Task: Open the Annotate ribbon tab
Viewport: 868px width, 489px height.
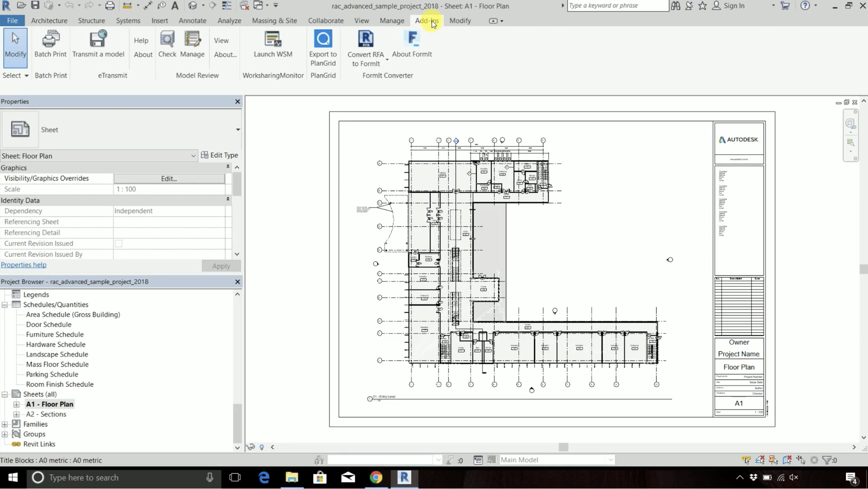Action: coord(192,20)
